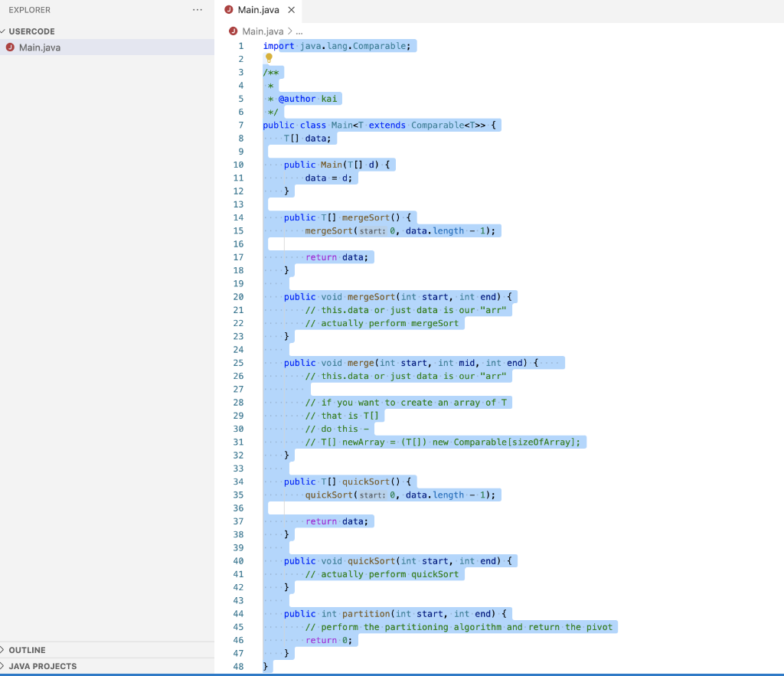This screenshot has width=784, height=676.
Task: Open the breadcrumb ellipsis symbol segment
Action: point(299,31)
